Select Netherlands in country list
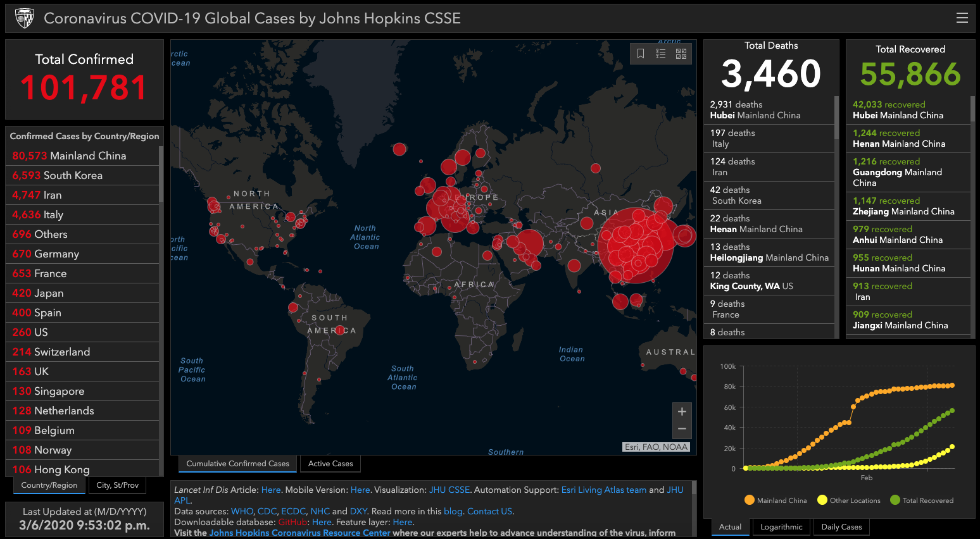 click(82, 411)
